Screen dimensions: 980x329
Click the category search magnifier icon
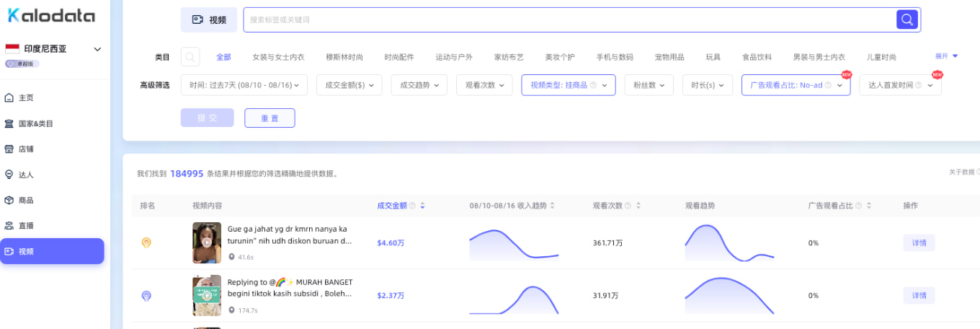pyautogui.click(x=190, y=57)
